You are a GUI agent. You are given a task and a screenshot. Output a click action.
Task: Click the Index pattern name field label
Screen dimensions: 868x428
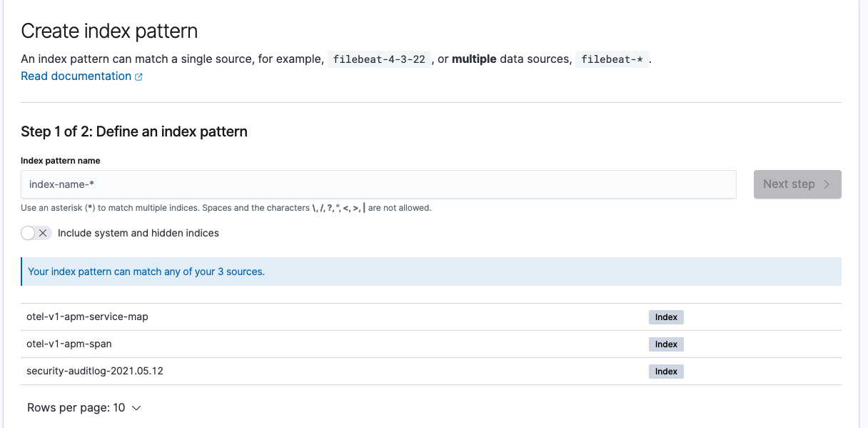click(60, 161)
